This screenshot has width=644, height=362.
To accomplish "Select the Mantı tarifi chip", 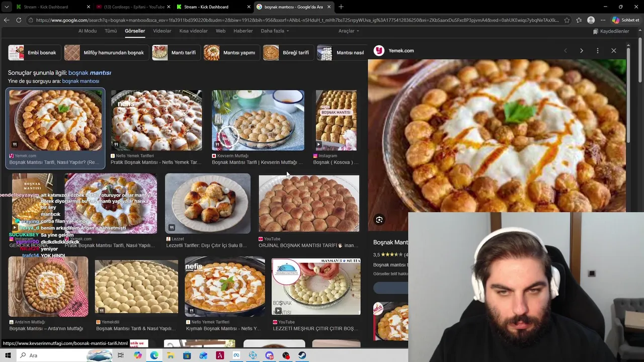I will pos(176,53).
